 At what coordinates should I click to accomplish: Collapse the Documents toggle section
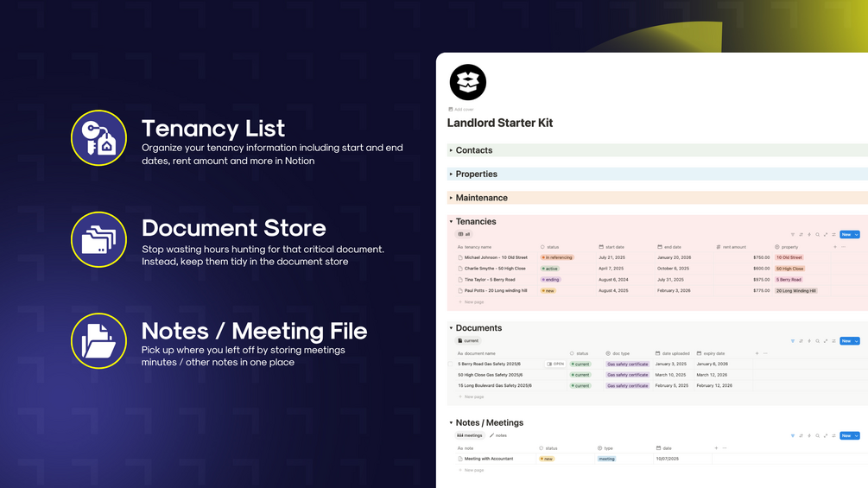click(x=451, y=328)
